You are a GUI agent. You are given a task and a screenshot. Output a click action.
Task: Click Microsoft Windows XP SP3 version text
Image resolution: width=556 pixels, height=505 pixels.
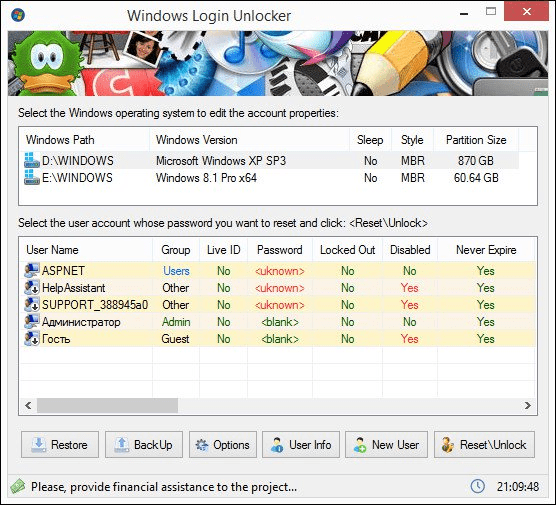221,161
